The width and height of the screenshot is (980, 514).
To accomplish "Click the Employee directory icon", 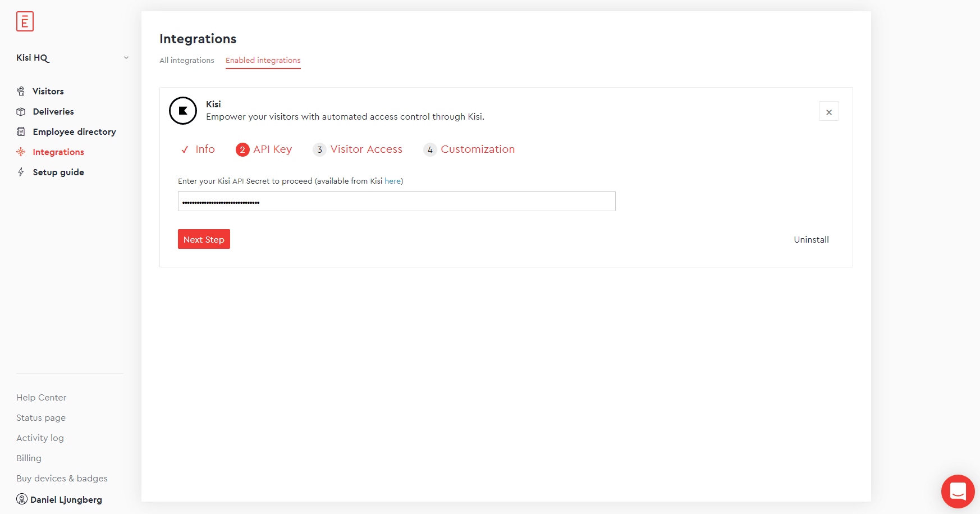I will pos(21,131).
